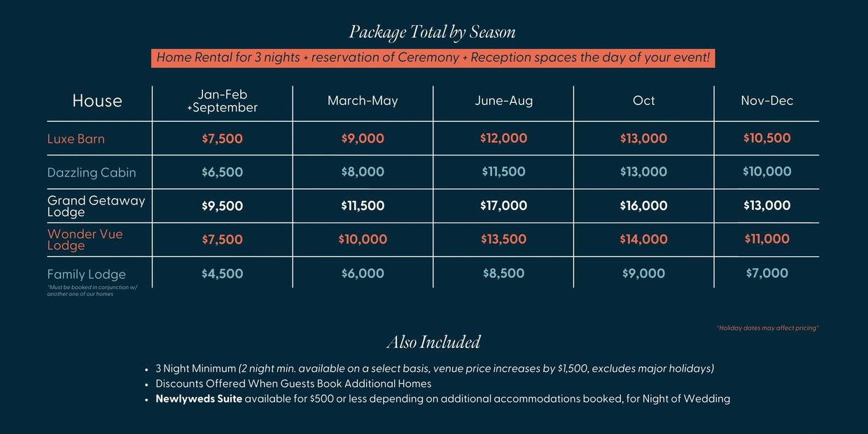Select the 'Family Lodge' row label
868x434 pixels.
(87, 274)
